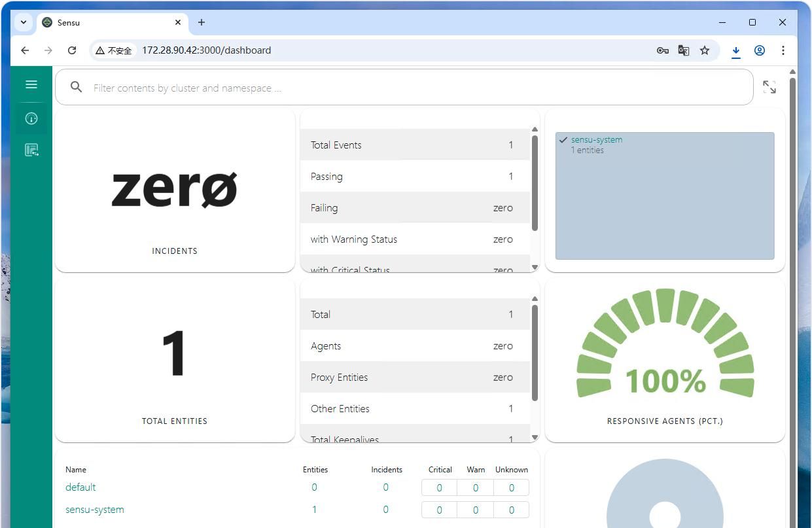The height and width of the screenshot is (528, 812).
Task: Click the Failing events row
Action: coord(415,207)
